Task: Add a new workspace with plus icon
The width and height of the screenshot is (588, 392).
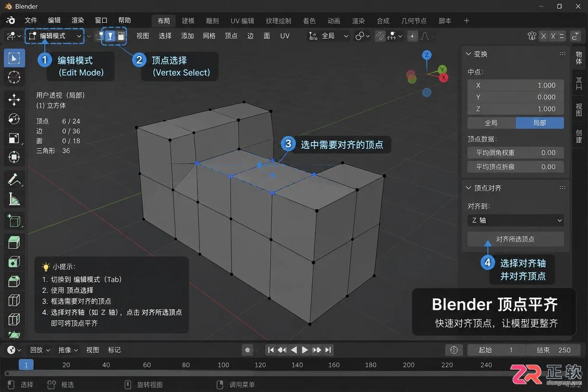Action: 466,21
